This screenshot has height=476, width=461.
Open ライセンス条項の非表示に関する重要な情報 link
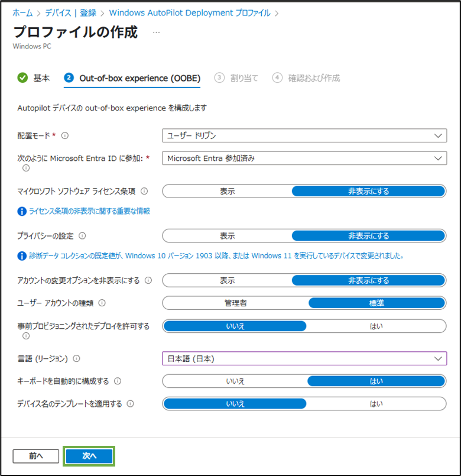[x=89, y=211]
